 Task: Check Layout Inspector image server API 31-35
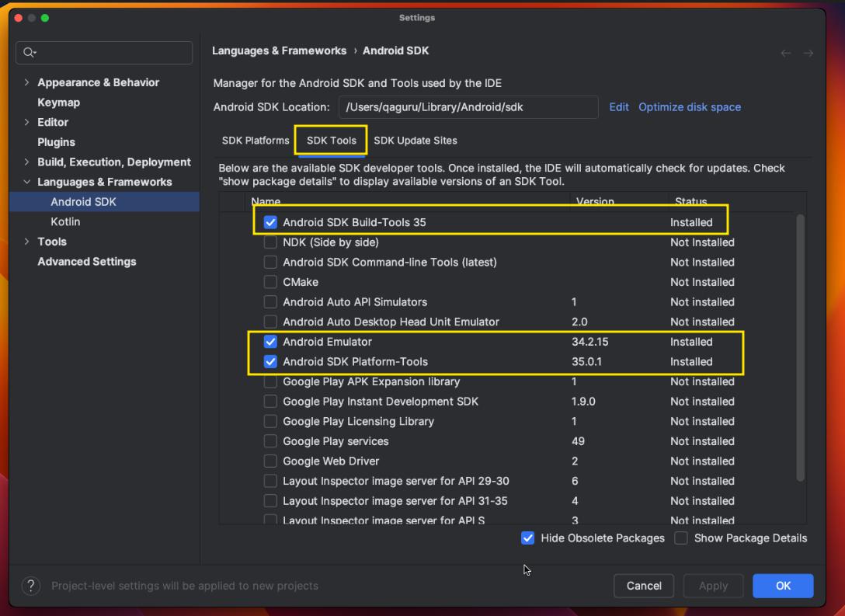click(x=270, y=501)
